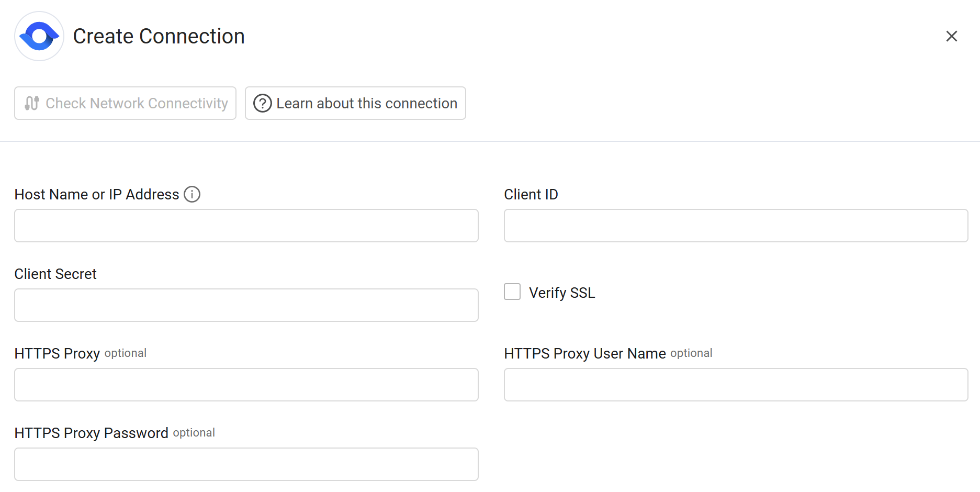
Task: Click the HTTPS Proxy Password label
Action: [92, 433]
